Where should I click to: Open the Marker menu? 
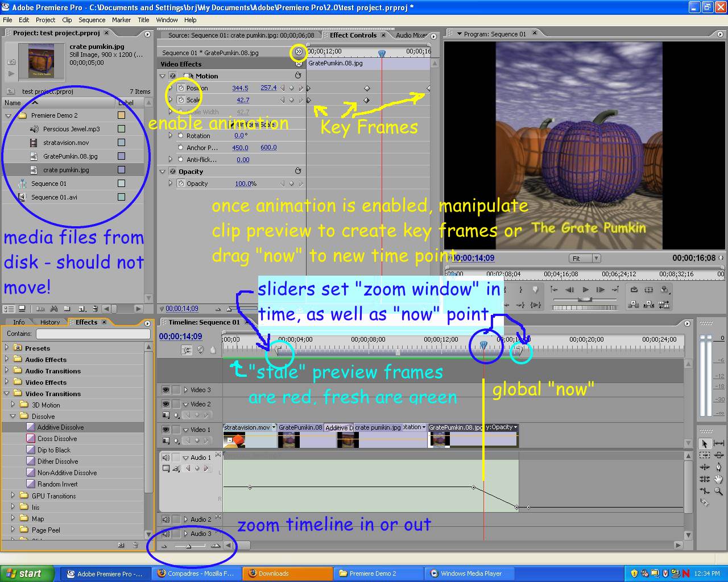pyautogui.click(x=121, y=20)
